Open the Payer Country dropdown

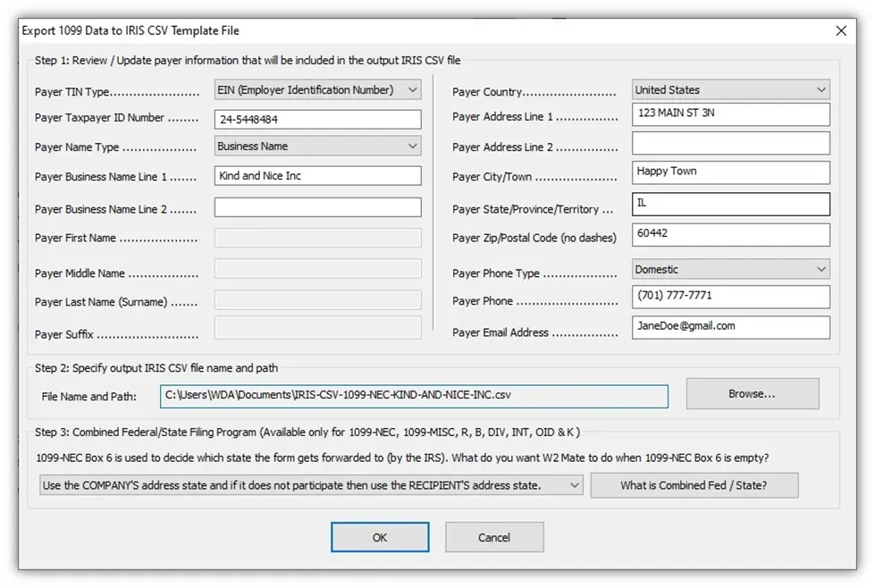tap(731, 90)
